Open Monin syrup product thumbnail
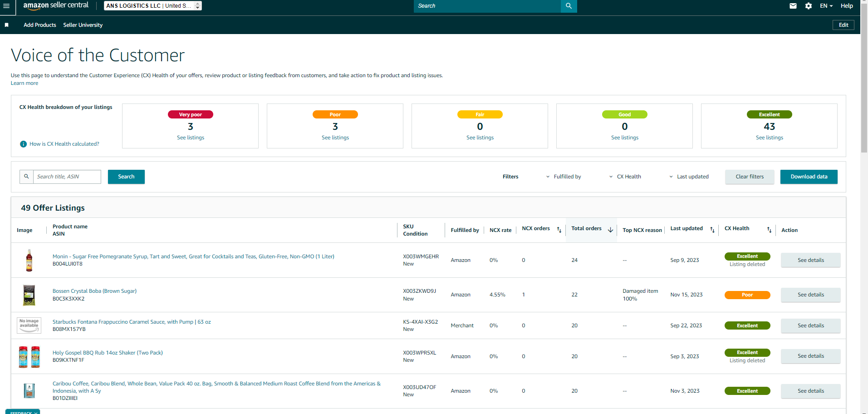Screen dimensions: 868x414 tap(29, 260)
